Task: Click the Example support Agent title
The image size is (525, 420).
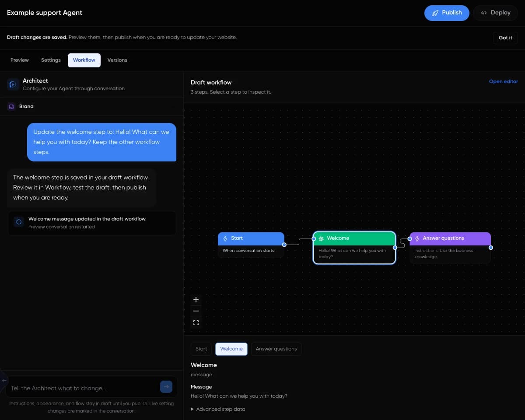Action: [x=45, y=13]
